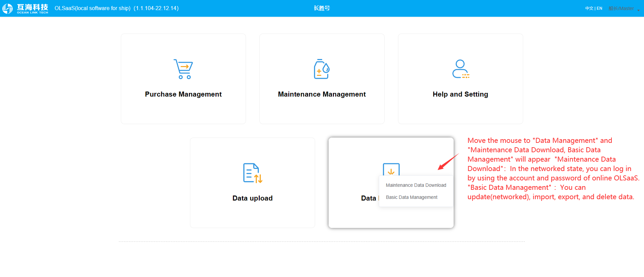Click the ship name 长胜号 in header
Viewport: 644px width, 277px height.
pyautogui.click(x=322, y=8)
